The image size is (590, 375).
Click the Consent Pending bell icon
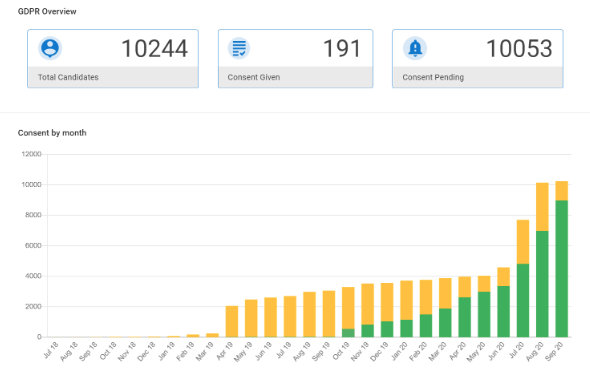415,48
